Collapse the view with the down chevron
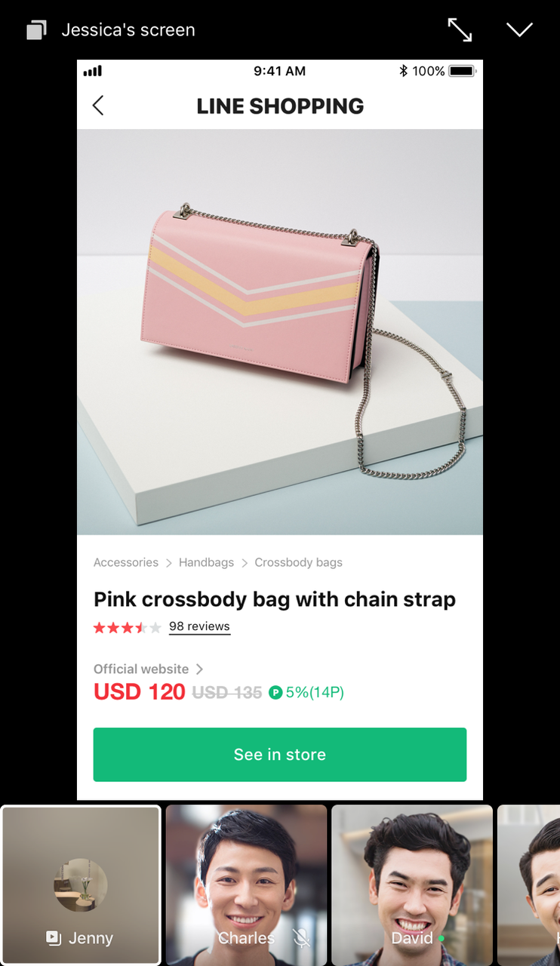Image resolution: width=560 pixels, height=966 pixels. click(x=519, y=29)
